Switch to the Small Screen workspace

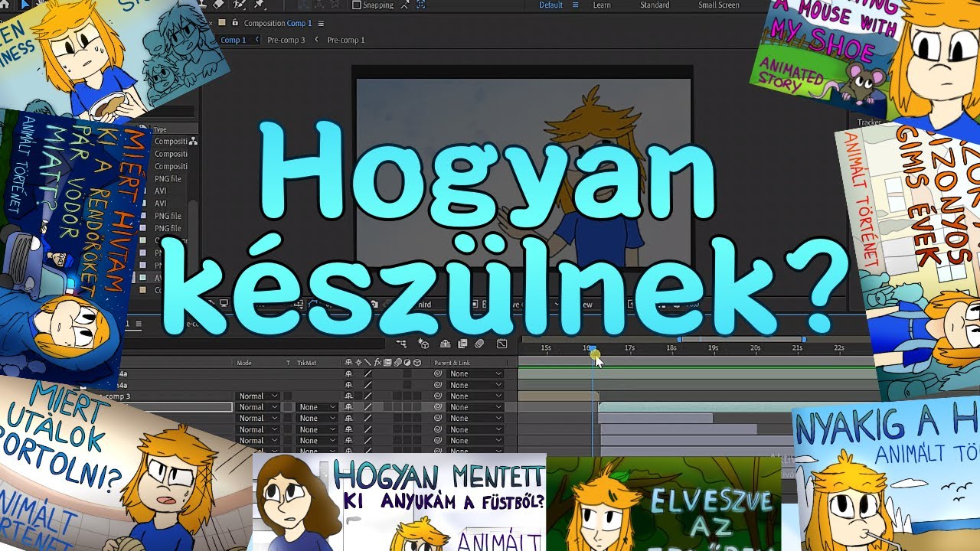point(719,5)
